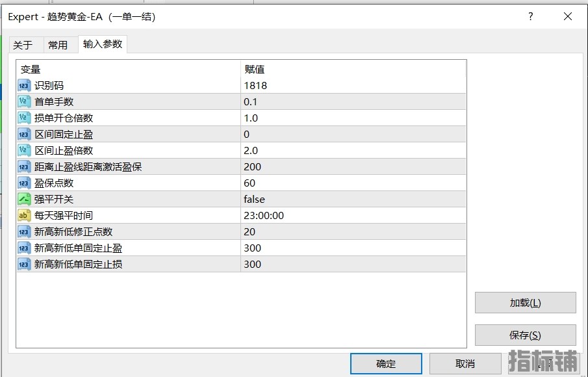Select the 盈保点数 variable name
Image resolution: width=588 pixels, height=377 pixels.
point(54,183)
